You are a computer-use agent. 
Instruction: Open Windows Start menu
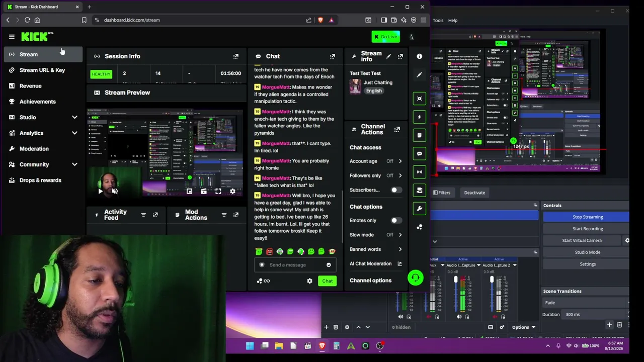coord(250,346)
